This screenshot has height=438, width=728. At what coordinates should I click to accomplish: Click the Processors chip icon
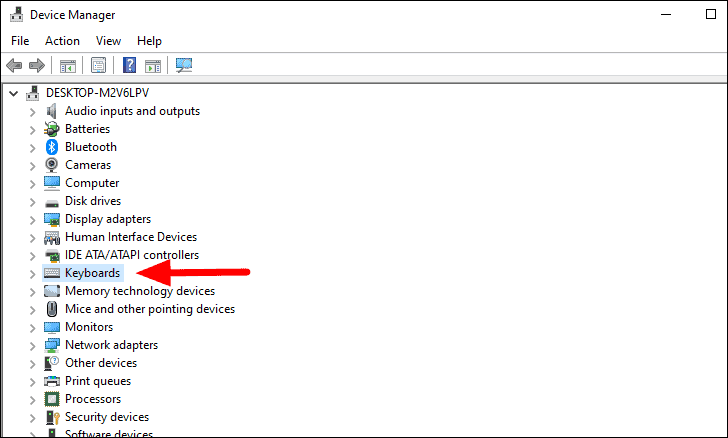tap(52, 399)
